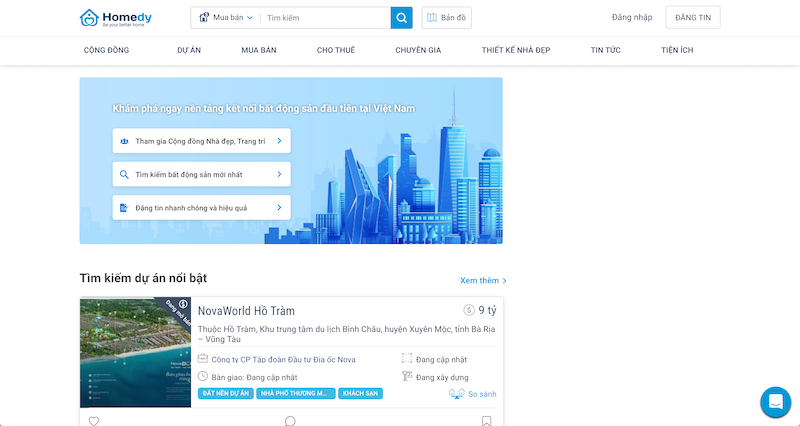Click the house icon beside Mua bán
800x426 pixels.
coord(204,17)
